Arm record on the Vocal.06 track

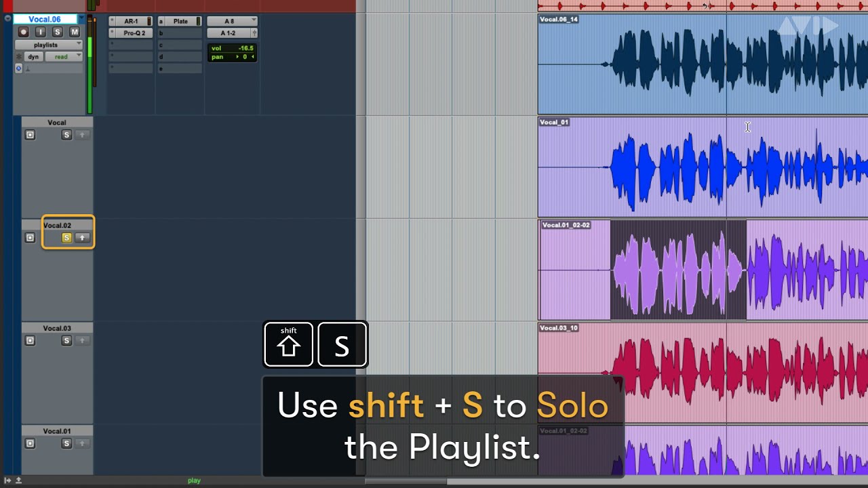pos(23,32)
